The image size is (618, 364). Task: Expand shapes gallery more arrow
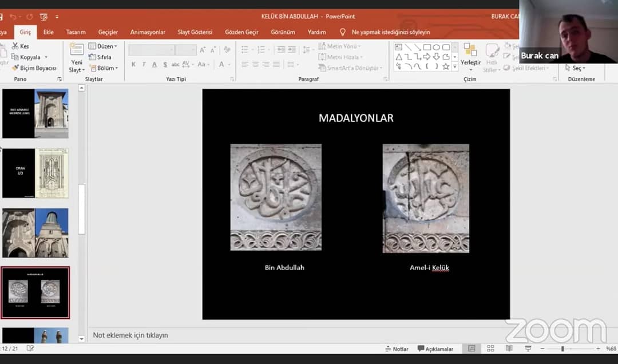click(455, 66)
